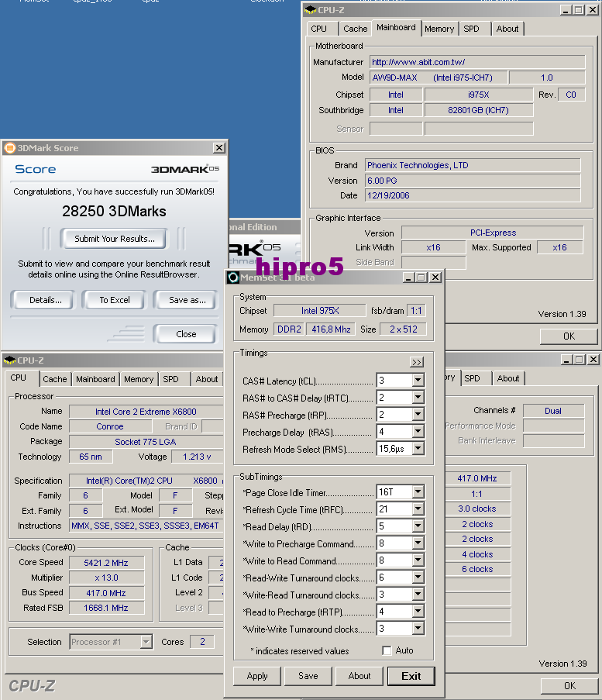Switch to Mainboard tab in top CPU-Z window

tap(396, 27)
